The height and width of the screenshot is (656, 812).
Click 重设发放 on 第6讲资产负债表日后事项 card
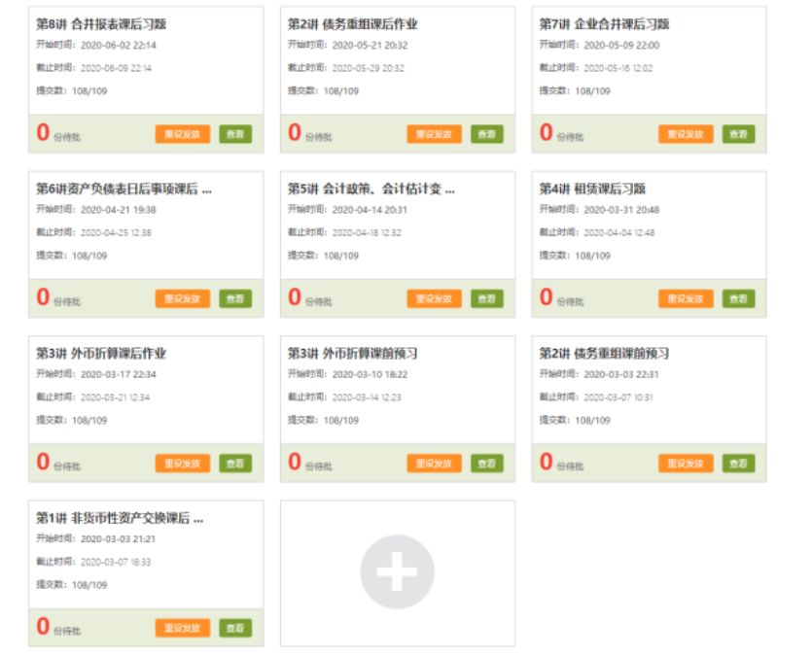(x=182, y=298)
